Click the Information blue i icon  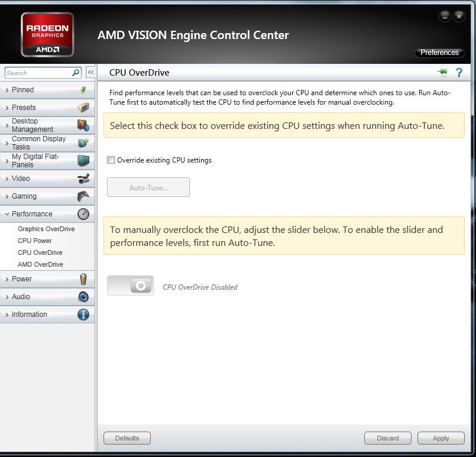click(83, 315)
